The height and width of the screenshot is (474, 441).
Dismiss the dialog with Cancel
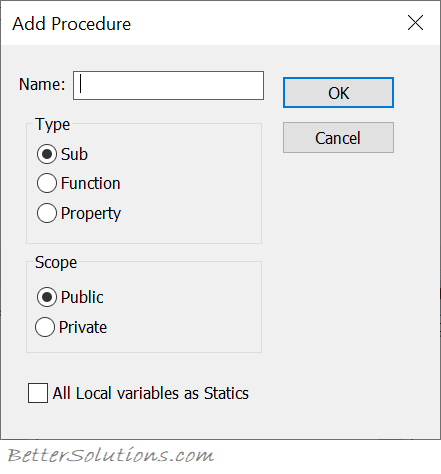point(338,138)
